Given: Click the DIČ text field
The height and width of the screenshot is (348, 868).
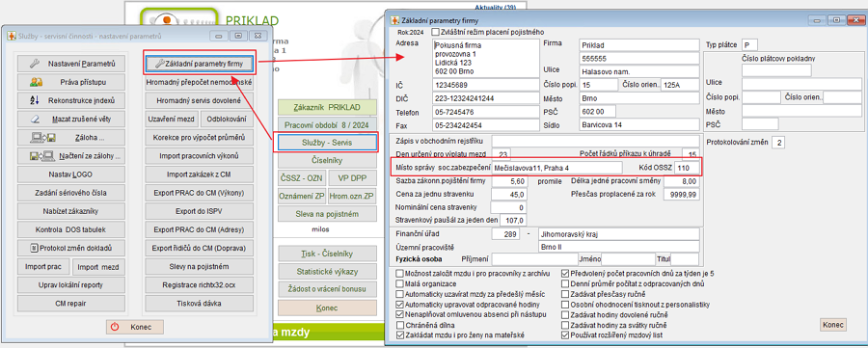Looking at the screenshot, I should click(484, 98).
